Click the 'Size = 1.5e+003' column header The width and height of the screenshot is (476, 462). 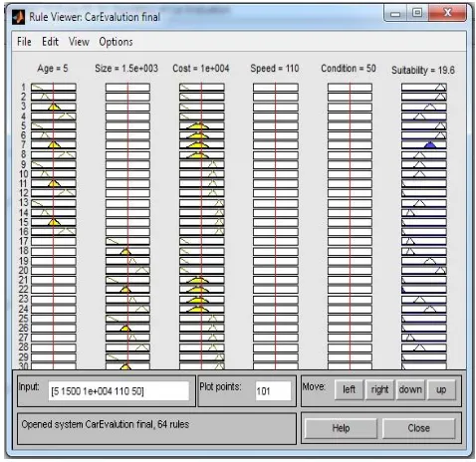(x=126, y=69)
